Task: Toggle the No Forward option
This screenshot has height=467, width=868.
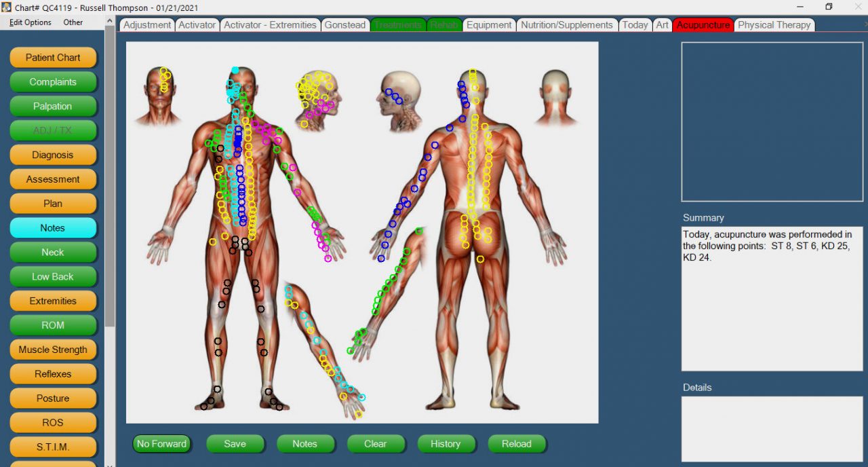Action: [x=161, y=443]
